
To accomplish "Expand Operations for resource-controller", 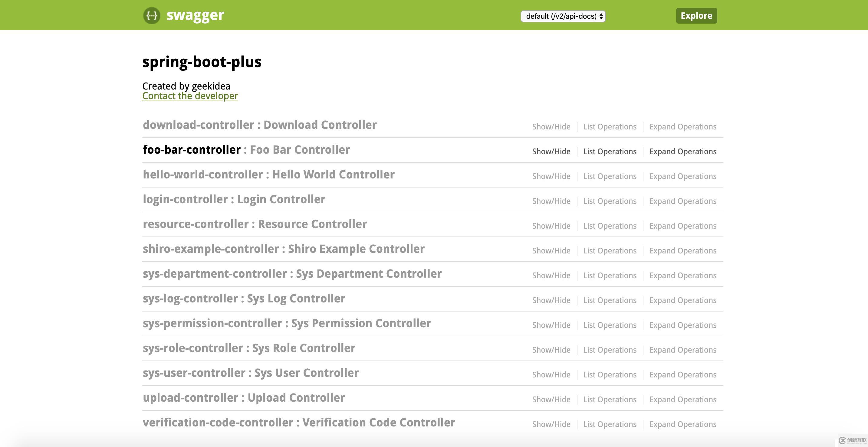I will click(x=683, y=226).
